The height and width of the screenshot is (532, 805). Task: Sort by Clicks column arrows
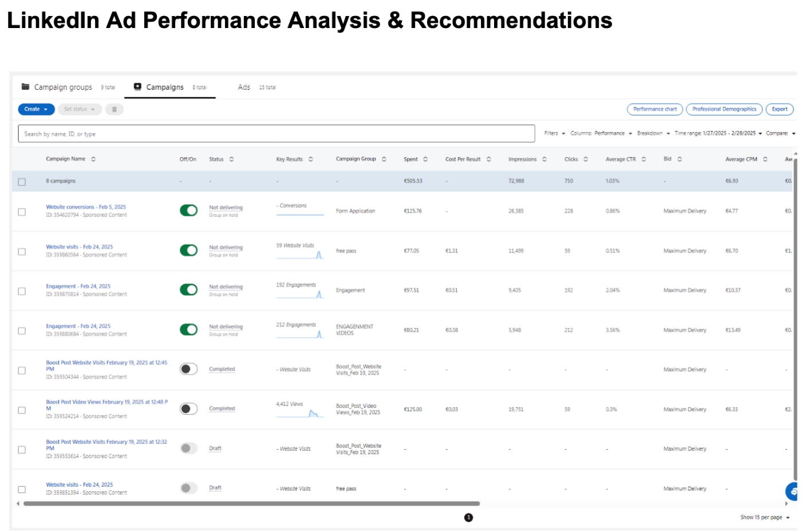tap(585, 159)
